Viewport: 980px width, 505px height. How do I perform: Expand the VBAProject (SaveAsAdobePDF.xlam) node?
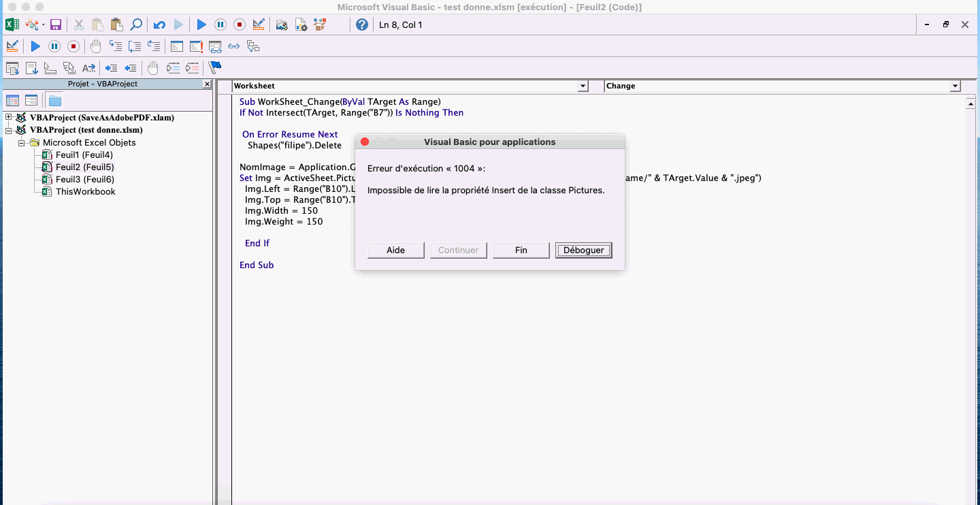(x=9, y=118)
